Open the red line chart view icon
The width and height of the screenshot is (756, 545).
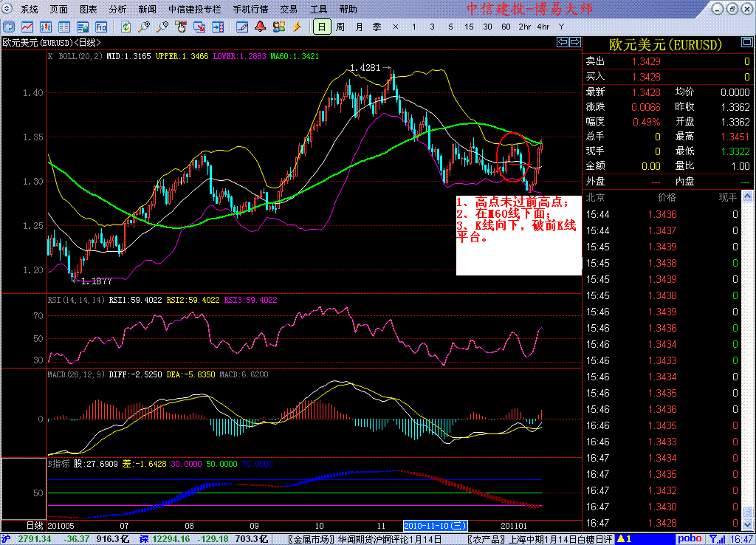pos(27,27)
